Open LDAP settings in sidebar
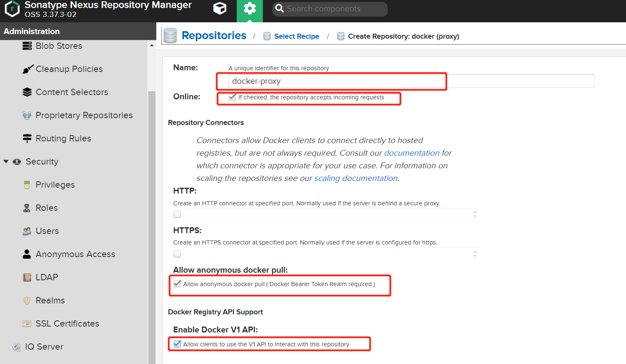Viewport: 626px width, 364px height. coord(47,277)
